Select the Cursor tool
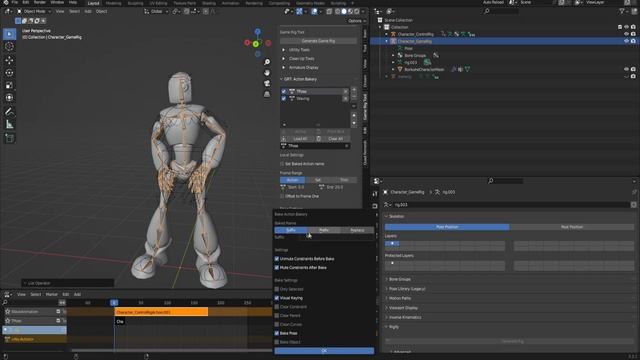The width and height of the screenshot is (640, 360). pos(9,47)
